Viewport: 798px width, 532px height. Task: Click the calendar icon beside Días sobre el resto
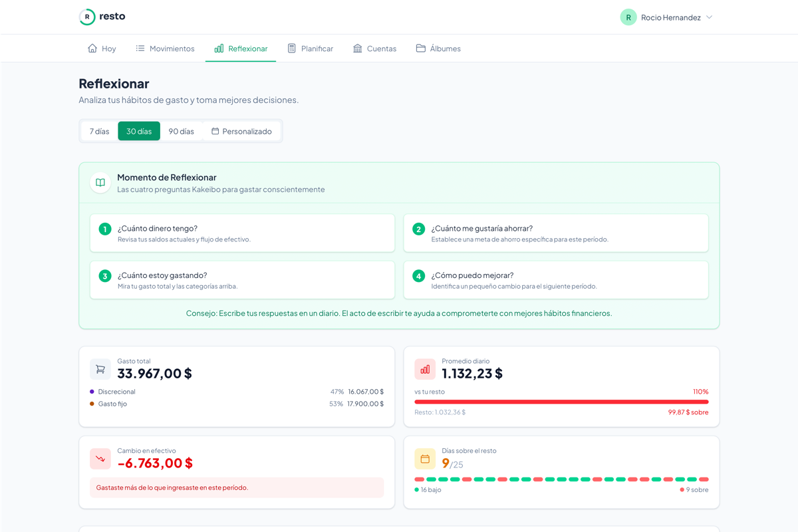[x=425, y=459]
